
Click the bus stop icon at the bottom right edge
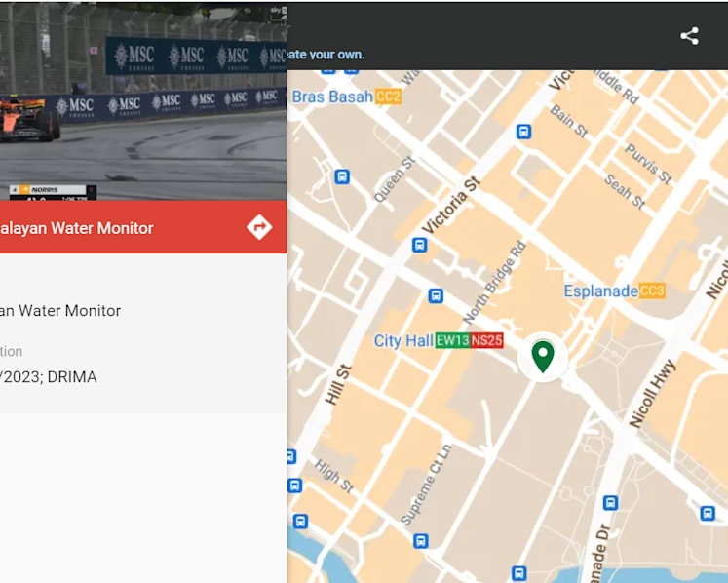click(x=708, y=514)
